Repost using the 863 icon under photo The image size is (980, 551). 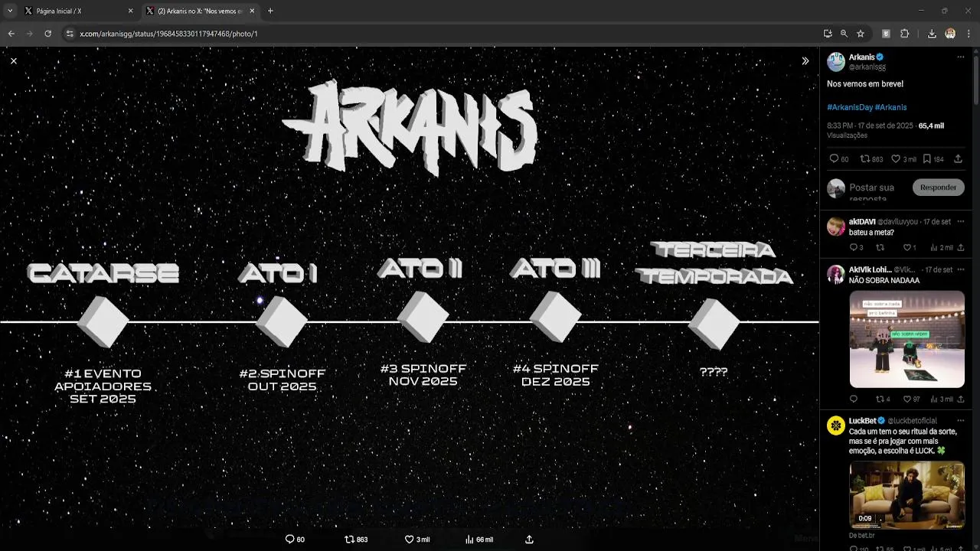pos(357,540)
